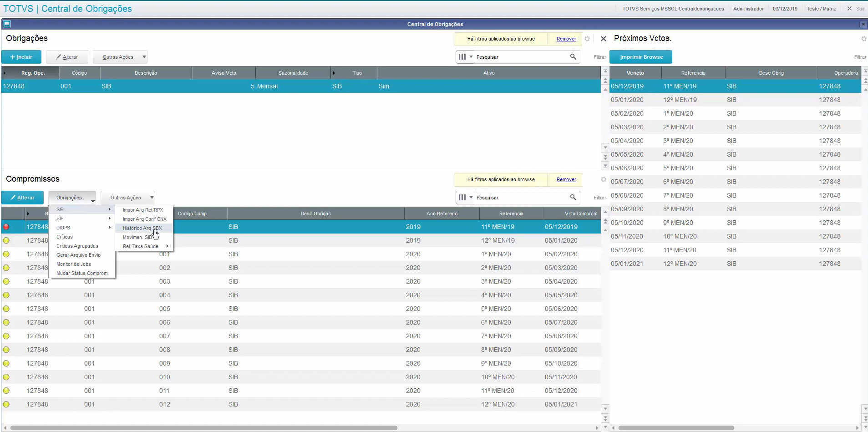Click yellow status circle of 12º MEN/20 row

(x=6, y=404)
